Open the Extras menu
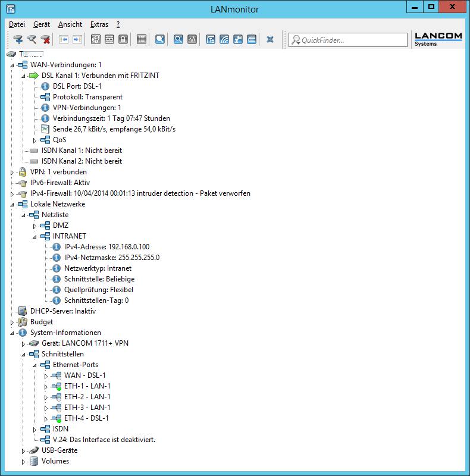470x476 pixels. (99, 24)
